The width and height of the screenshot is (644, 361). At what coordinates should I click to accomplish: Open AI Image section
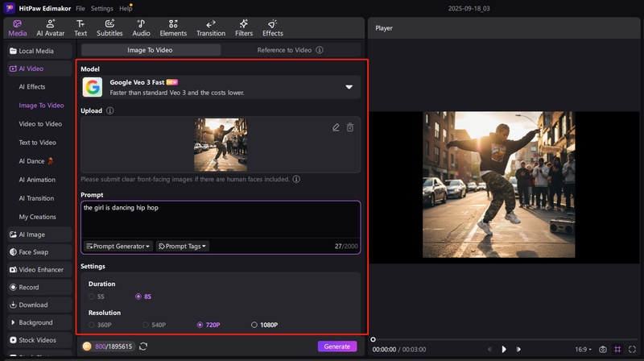[x=39, y=234]
